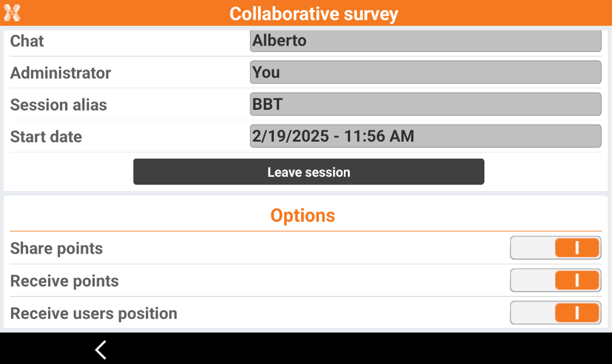Click the Receive points label
Viewport: 612px width, 364px height.
(65, 281)
